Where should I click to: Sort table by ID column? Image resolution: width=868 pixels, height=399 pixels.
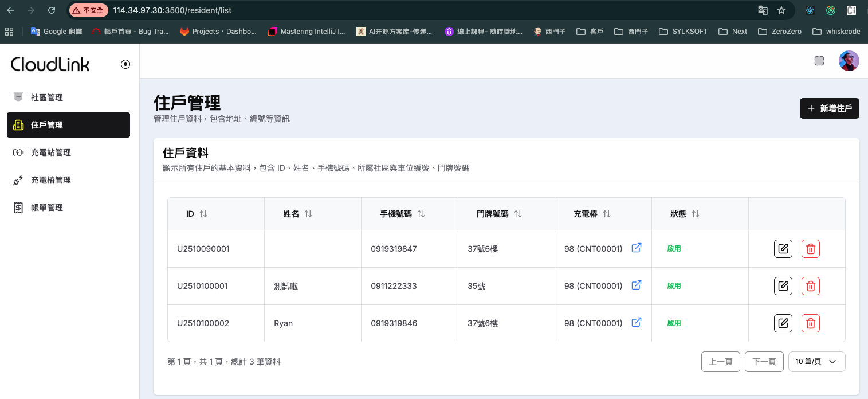203,214
